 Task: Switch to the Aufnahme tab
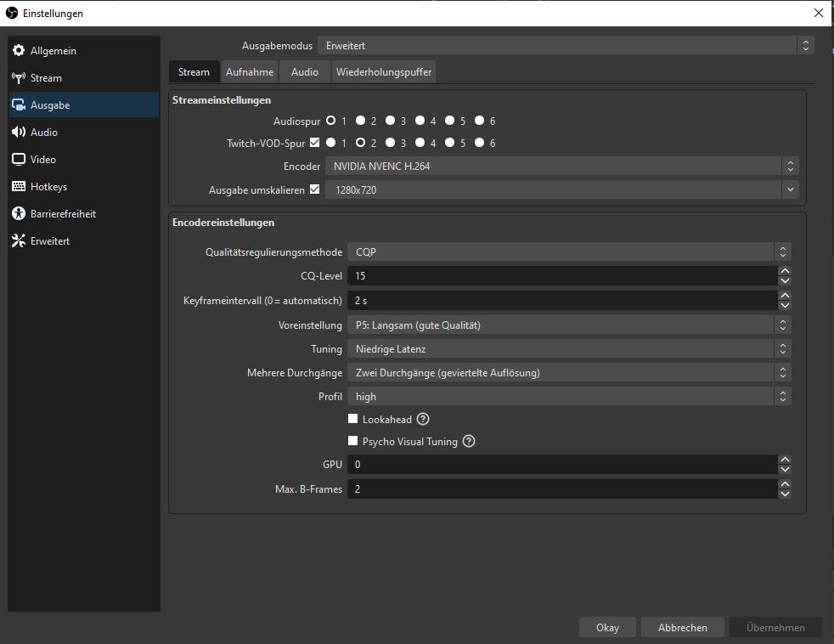250,72
